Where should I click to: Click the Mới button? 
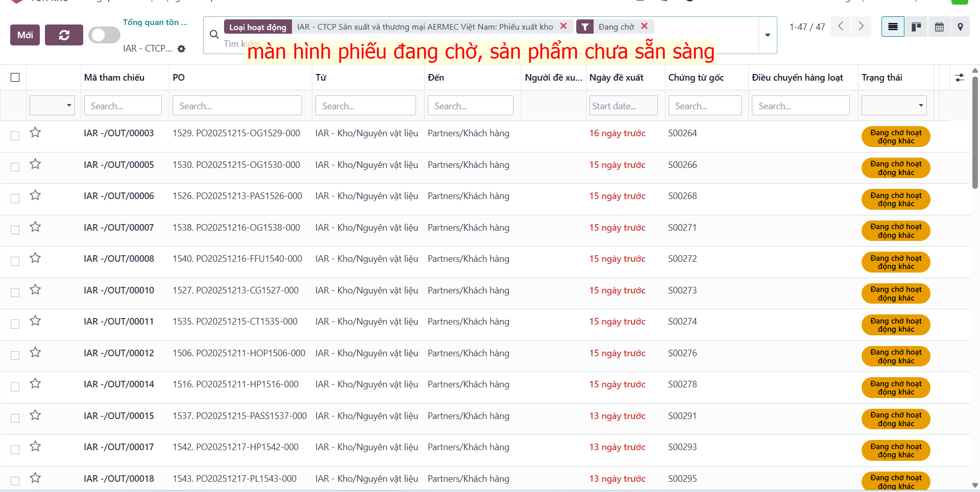25,35
